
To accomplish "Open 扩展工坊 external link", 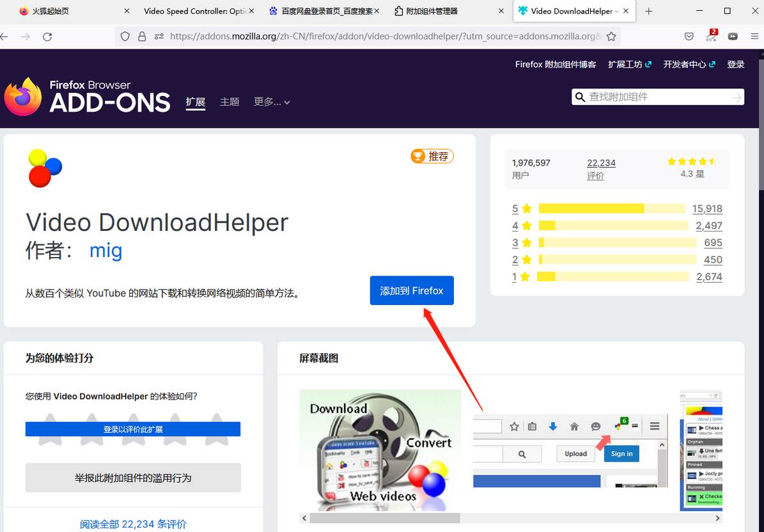I will (x=630, y=65).
